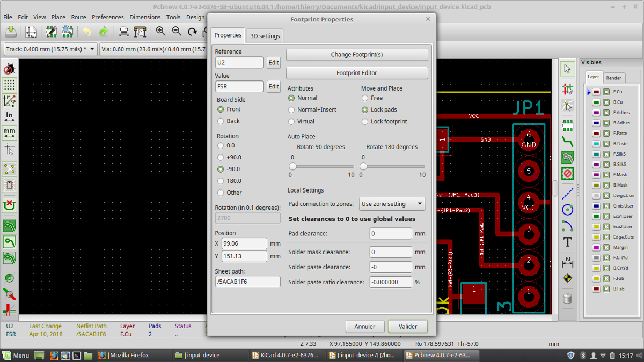Click the zoom in magnifier icon
644x362 pixels.
[160, 32]
